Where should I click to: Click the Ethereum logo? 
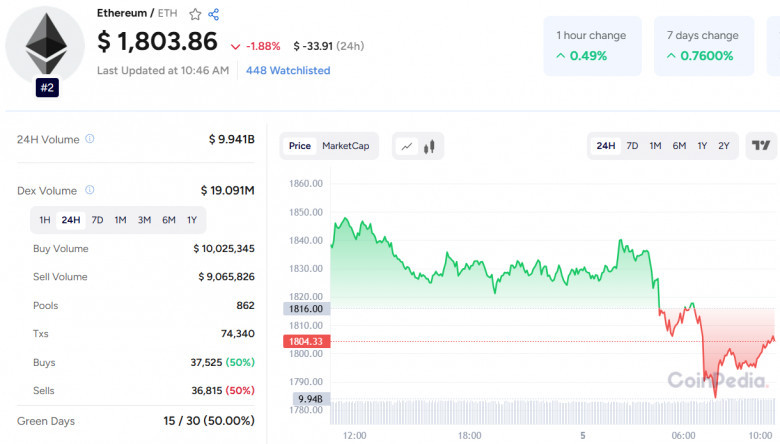click(x=45, y=45)
